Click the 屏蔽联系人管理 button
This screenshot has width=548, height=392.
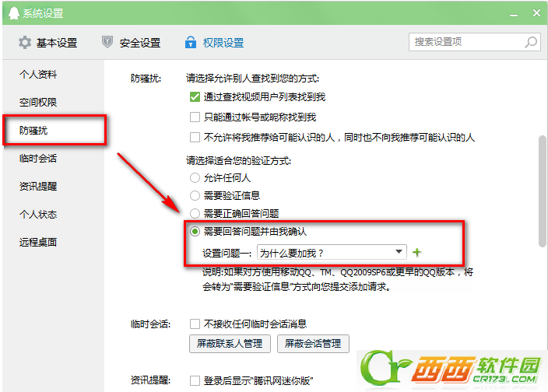[x=230, y=344]
